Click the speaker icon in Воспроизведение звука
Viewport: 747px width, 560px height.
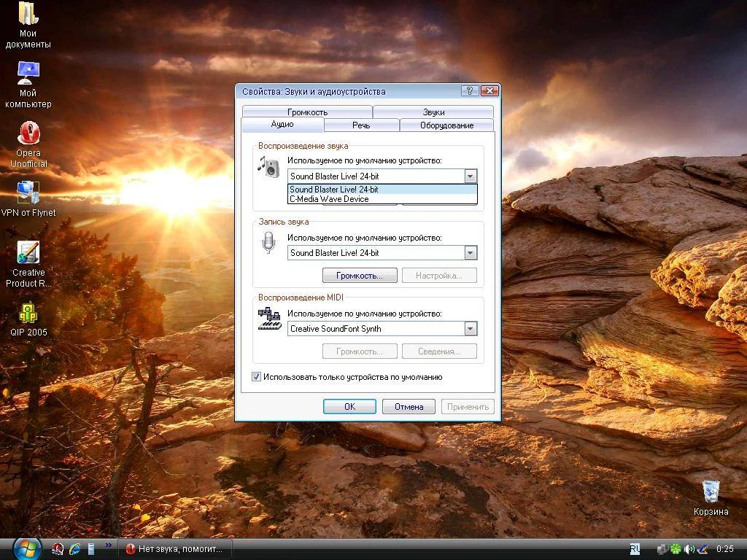(x=269, y=167)
